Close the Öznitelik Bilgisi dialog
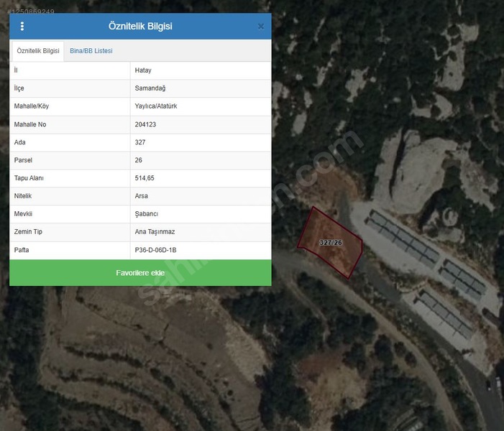Image resolution: width=504 pixels, height=431 pixels. click(261, 27)
